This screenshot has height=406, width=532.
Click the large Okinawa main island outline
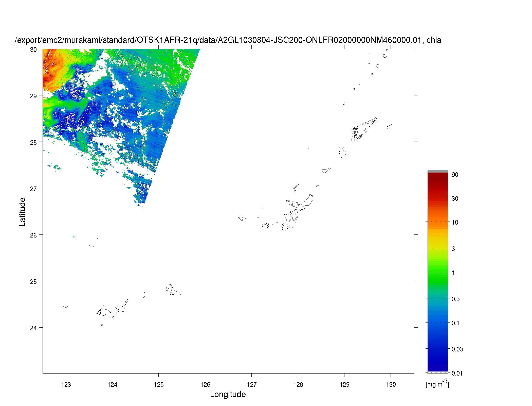coord(297,213)
